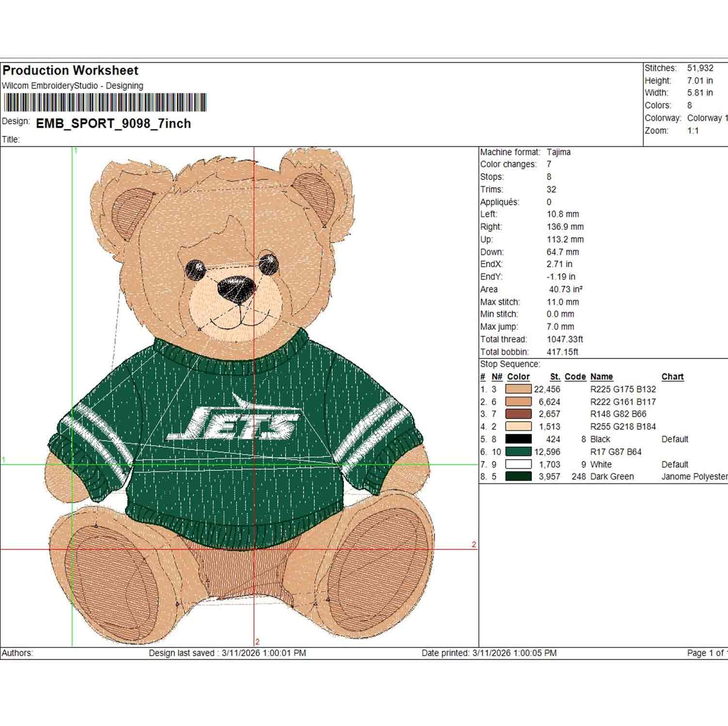Image resolution: width=728 pixels, height=726 pixels.
Task: Click the Color changes label
Action: 509,164
